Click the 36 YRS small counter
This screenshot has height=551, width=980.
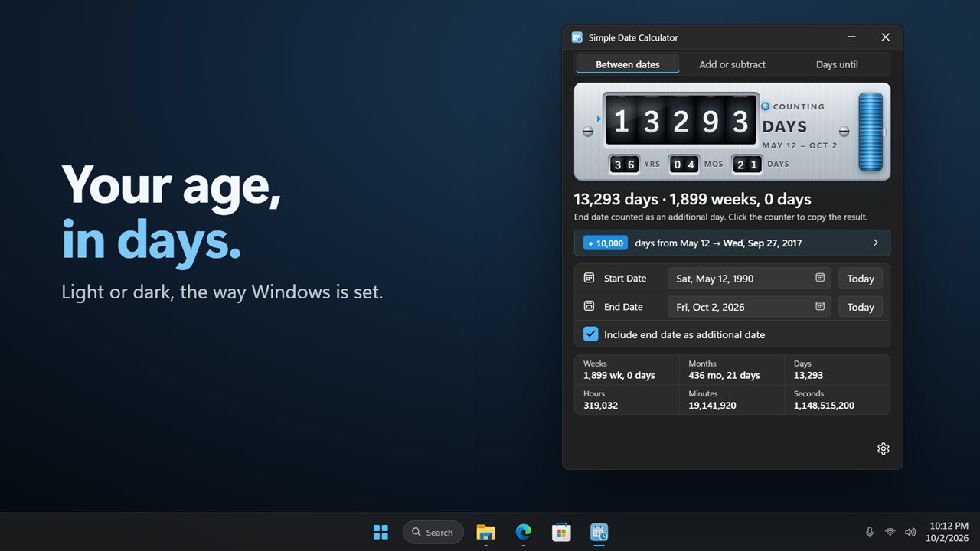coord(625,164)
